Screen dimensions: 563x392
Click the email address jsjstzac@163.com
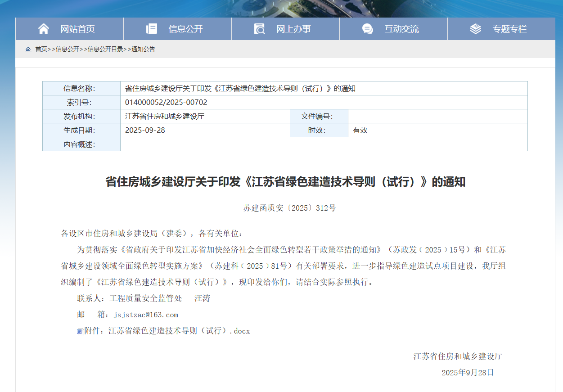(x=146, y=315)
